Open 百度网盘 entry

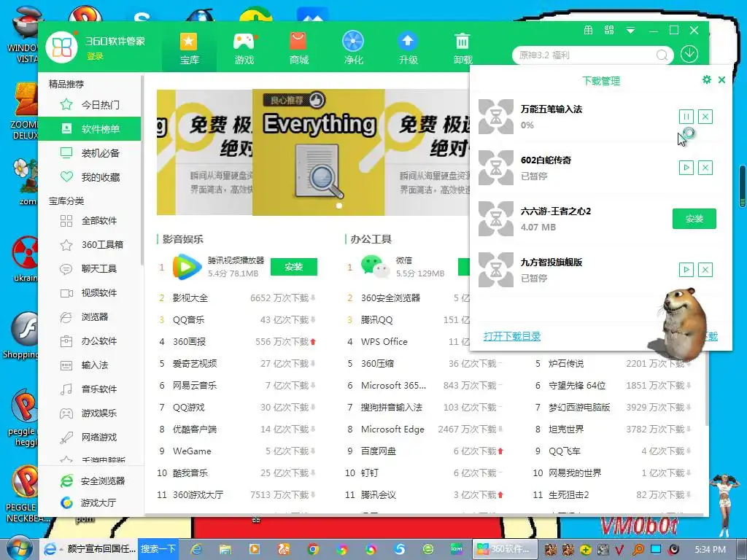[x=379, y=451]
